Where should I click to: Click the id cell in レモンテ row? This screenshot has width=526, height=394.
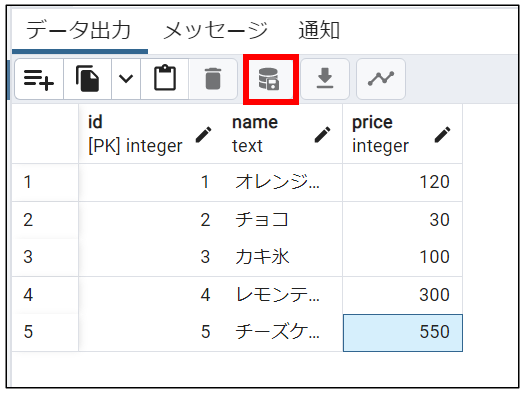coord(150,295)
